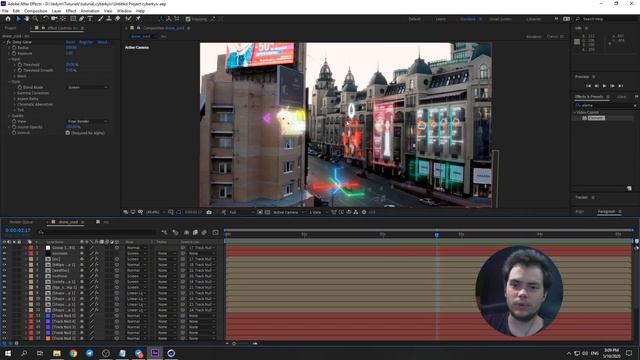Select the Type text tool

click(x=90, y=19)
